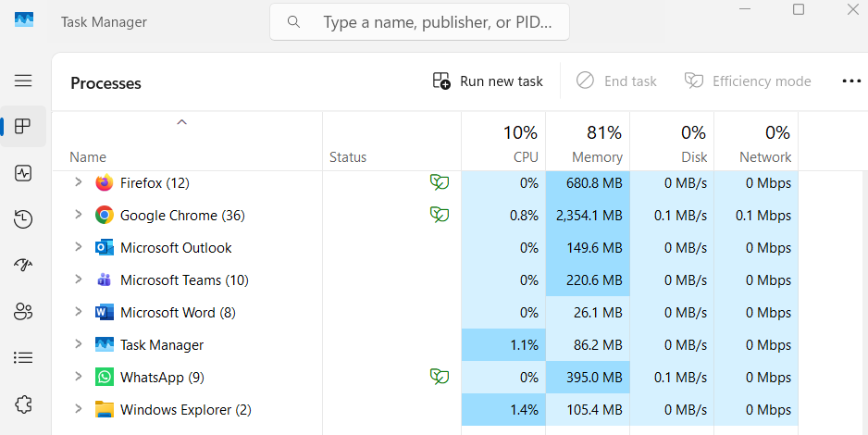Click the Google Chrome efficiency leaf icon
This screenshot has width=868, height=435.
pos(440,215)
